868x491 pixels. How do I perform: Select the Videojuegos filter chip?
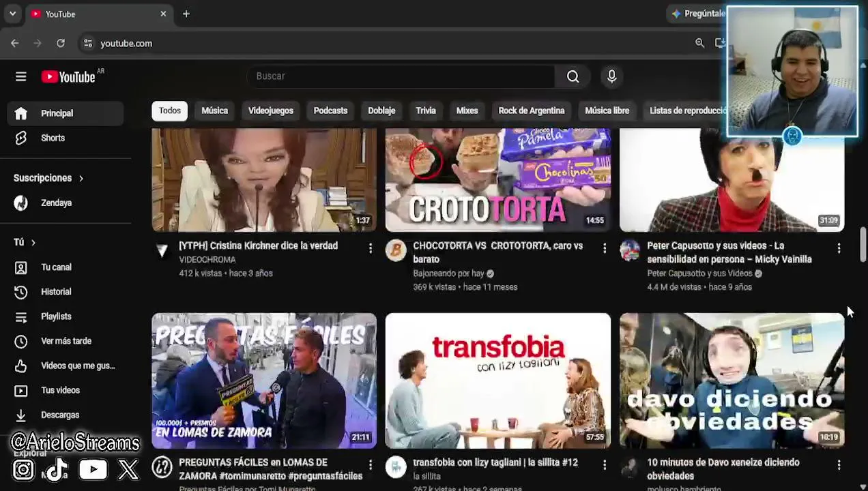[271, 110]
